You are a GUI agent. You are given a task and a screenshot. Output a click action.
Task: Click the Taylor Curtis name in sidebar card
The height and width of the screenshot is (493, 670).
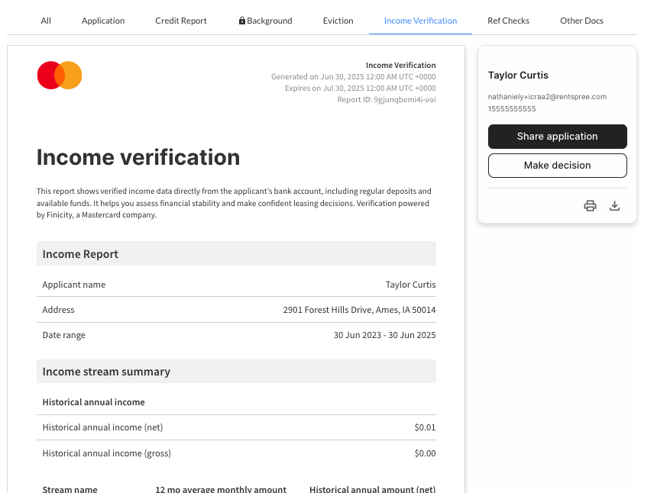pyautogui.click(x=518, y=75)
